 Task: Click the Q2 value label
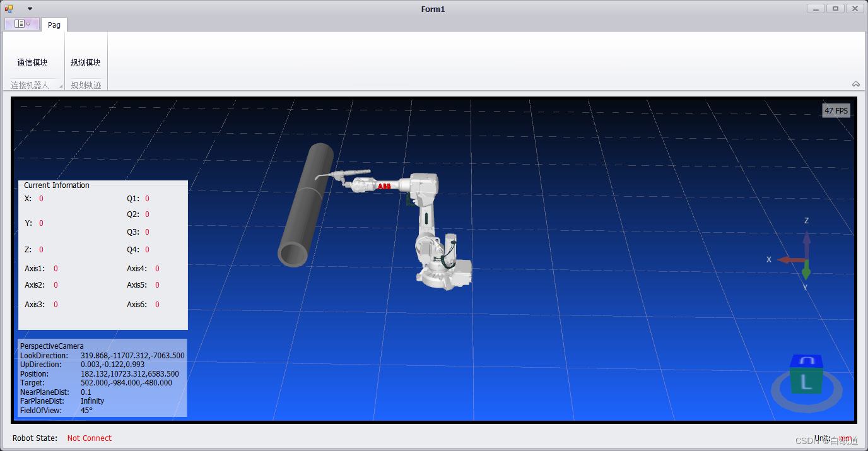[x=147, y=214]
